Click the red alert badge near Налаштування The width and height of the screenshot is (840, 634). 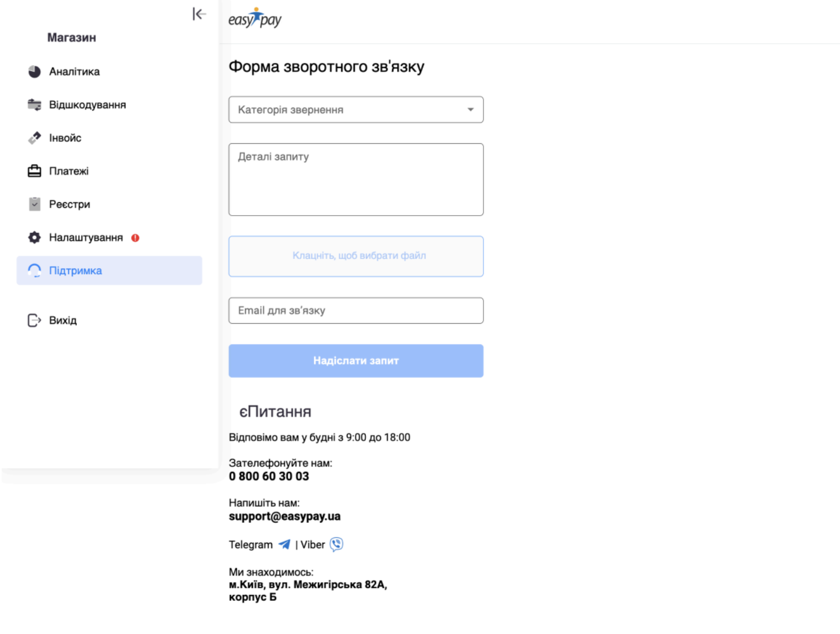coord(135,238)
